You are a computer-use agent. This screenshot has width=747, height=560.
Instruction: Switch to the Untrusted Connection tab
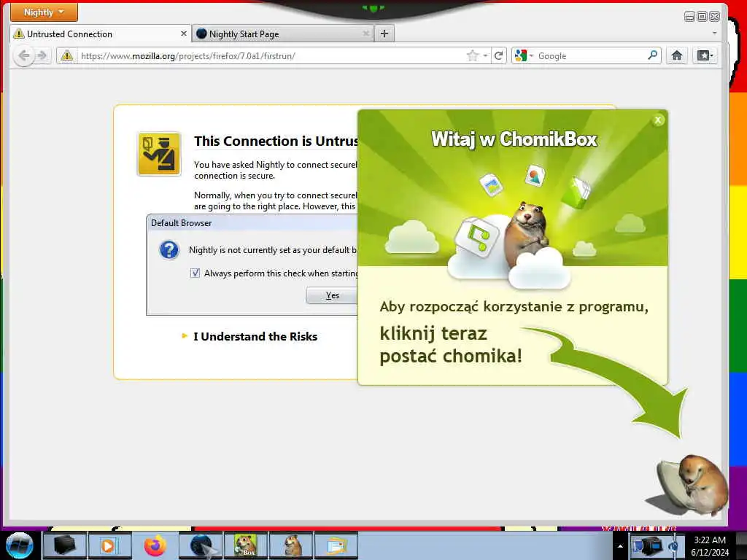(x=100, y=34)
